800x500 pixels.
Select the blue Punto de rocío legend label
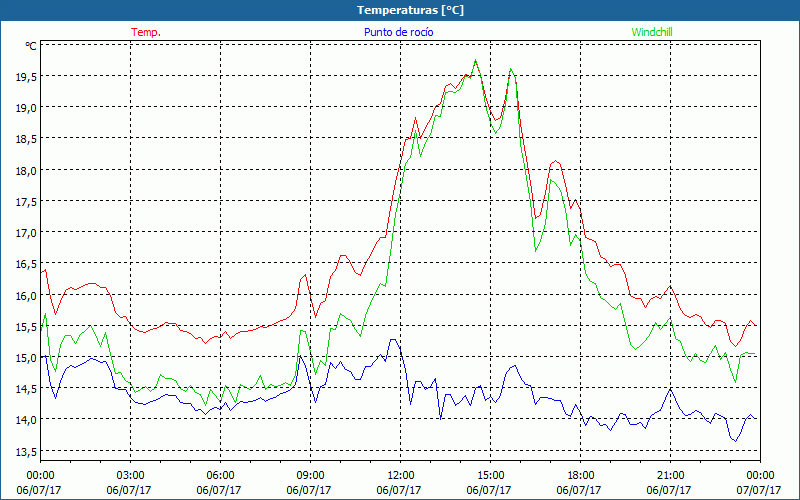[x=398, y=32]
